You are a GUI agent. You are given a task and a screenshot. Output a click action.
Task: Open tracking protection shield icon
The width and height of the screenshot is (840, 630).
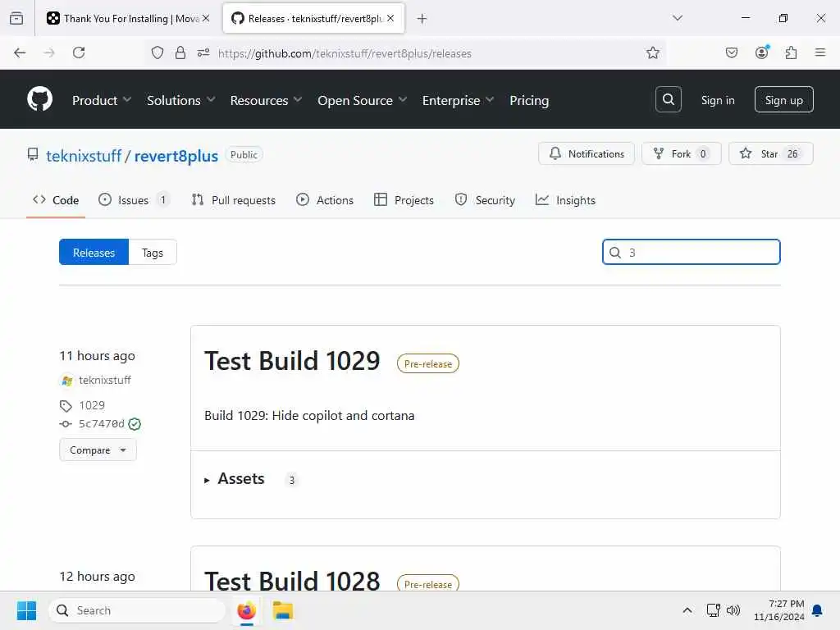[x=157, y=52]
